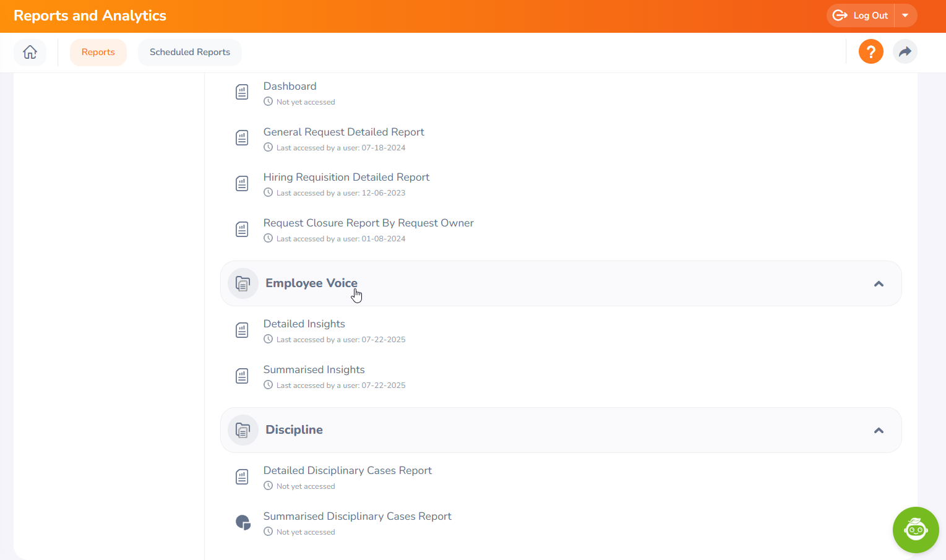Click the Discipline folder icon
The height and width of the screenshot is (560, 946).
[x=243, y=430]
